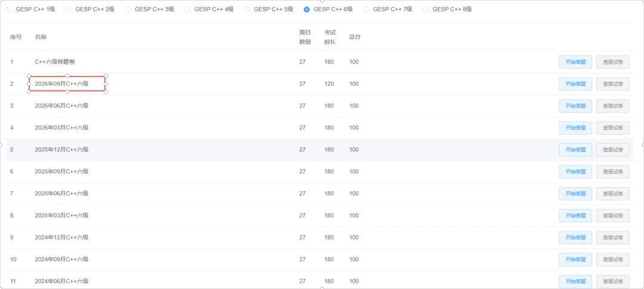Start answering 2024年12月C++六级
The image size is (644, 289).
575,238
